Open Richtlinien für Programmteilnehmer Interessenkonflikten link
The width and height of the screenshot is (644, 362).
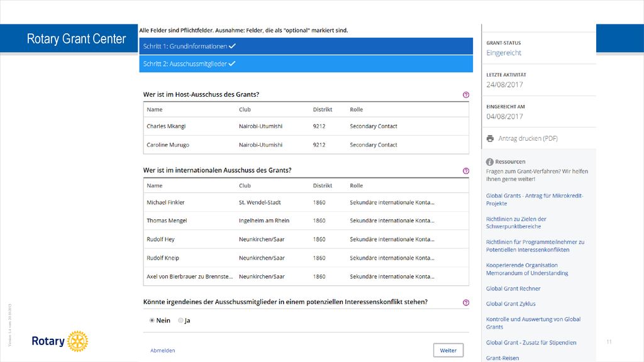click(535, 246)
